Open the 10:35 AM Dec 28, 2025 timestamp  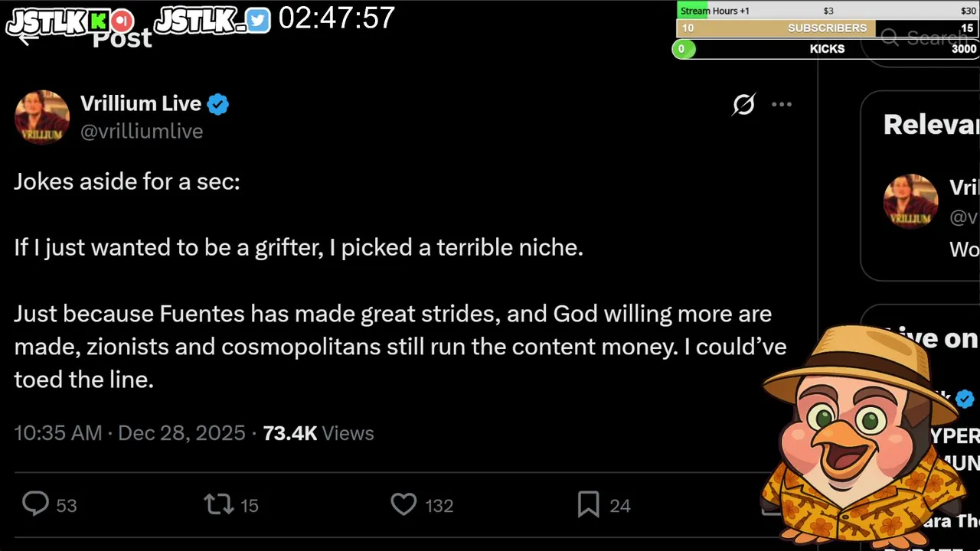coord(129,433)
